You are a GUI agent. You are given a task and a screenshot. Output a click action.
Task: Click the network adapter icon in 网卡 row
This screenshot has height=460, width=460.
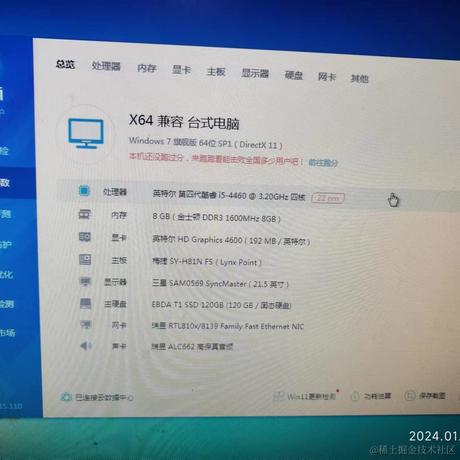point(86,324)
